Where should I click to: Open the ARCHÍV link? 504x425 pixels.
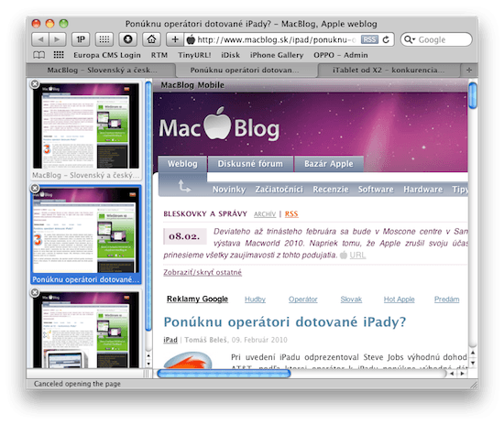265,214
